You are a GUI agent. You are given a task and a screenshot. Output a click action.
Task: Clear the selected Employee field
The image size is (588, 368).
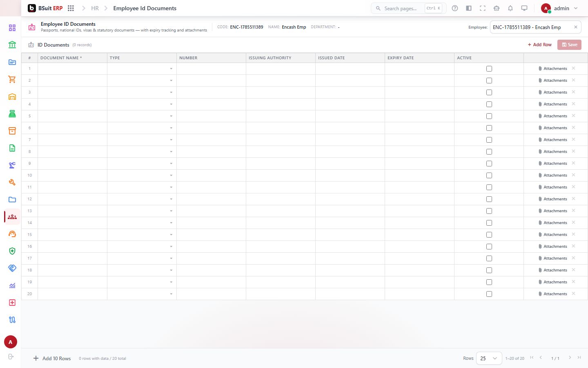click(x=576, y=27)
